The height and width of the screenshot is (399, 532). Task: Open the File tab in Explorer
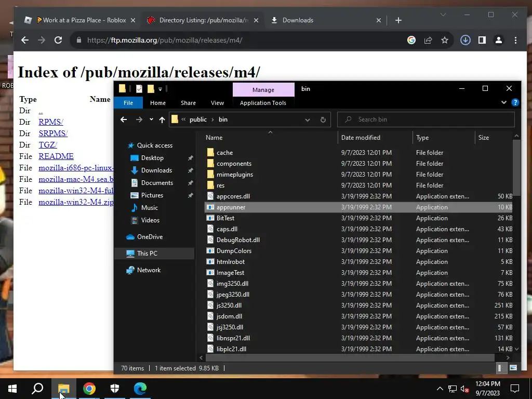(128, 103)
